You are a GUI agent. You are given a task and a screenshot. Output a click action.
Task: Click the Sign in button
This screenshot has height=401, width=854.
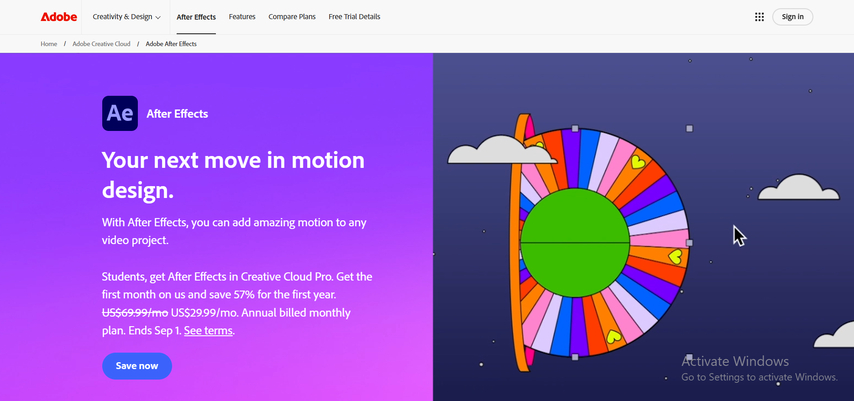point(792,17)
